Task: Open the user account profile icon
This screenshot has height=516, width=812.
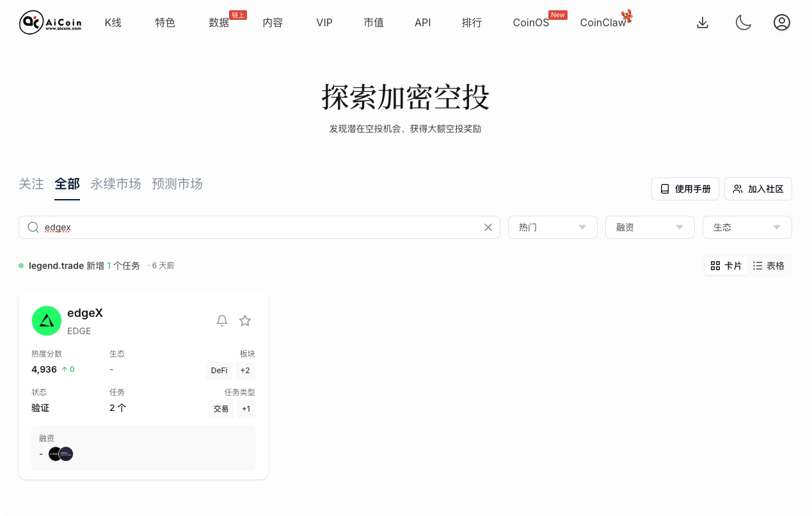Action: [781, 23]
